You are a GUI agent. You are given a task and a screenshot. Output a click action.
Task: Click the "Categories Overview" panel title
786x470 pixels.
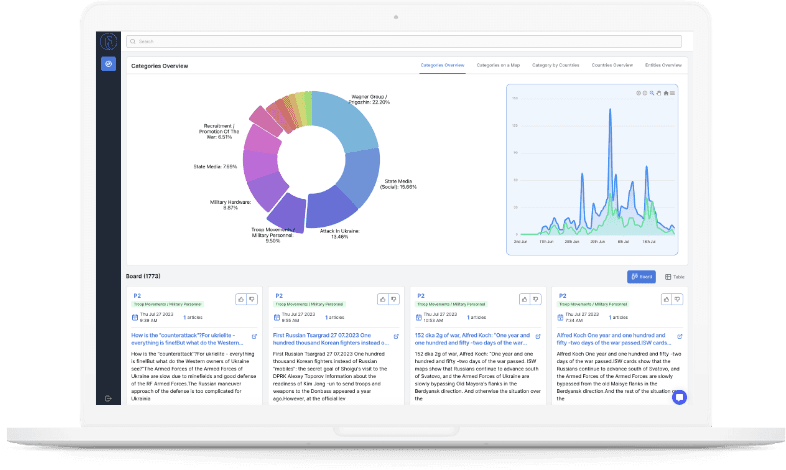(x=159, y=66)
